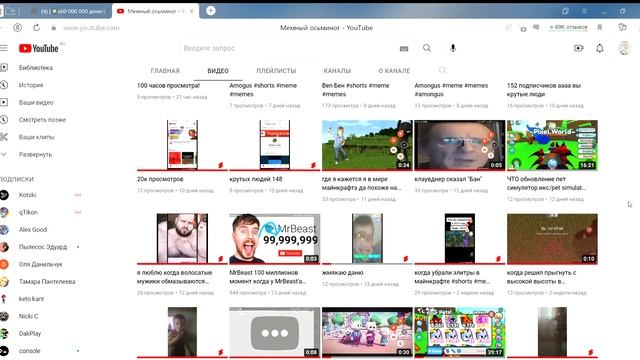Click the www.youtube.com address bar
The image size is (640, 360).
91,28
